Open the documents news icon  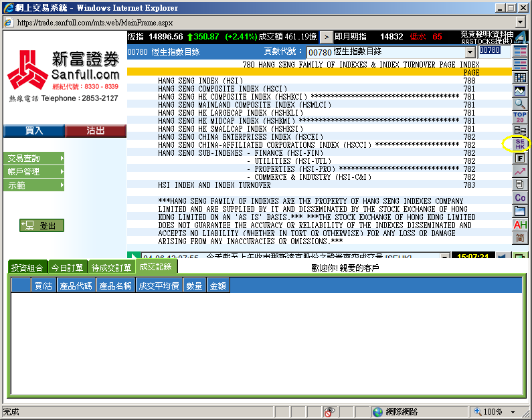(520, 185)
